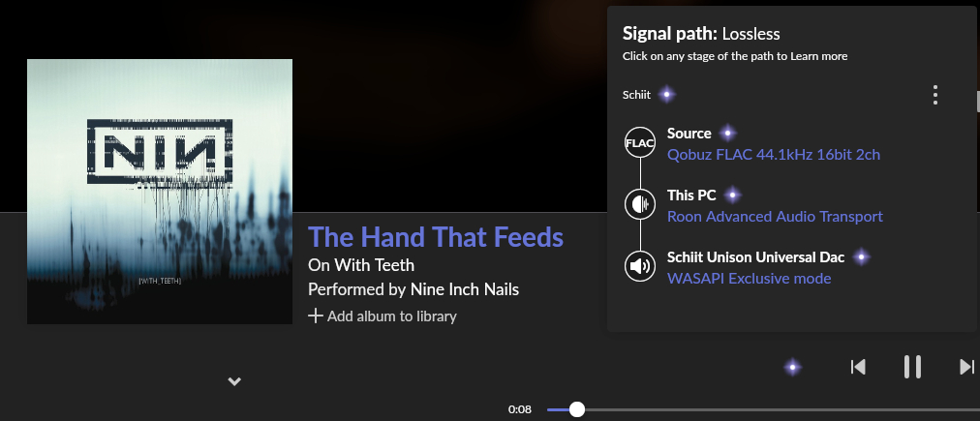Click the signal quality star beside Schiit

666,95
